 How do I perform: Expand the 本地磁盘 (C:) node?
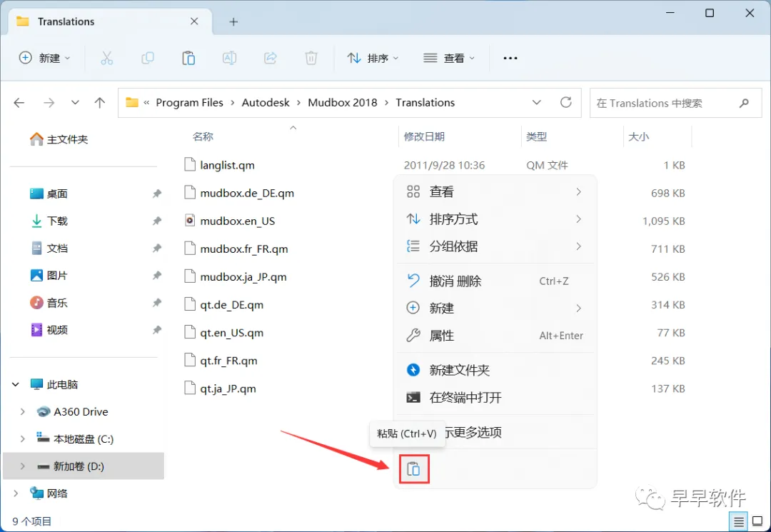pyautogui.click(x=23, y=439)
